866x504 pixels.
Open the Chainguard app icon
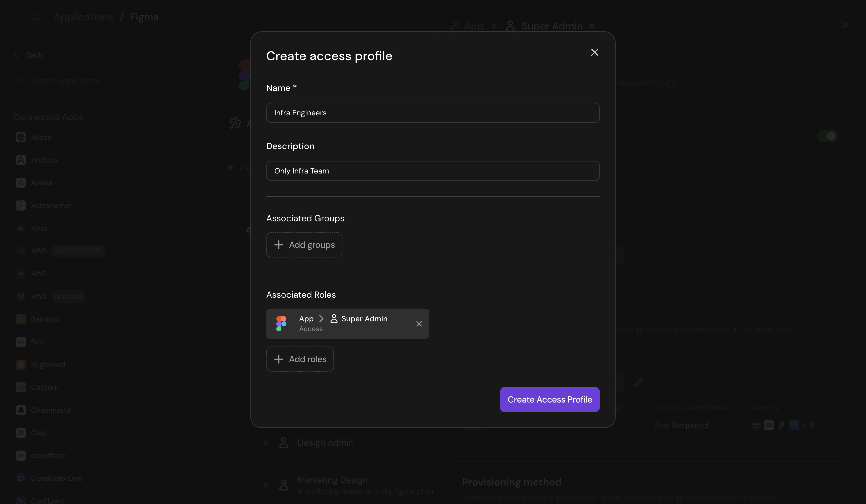pos(21,410)
